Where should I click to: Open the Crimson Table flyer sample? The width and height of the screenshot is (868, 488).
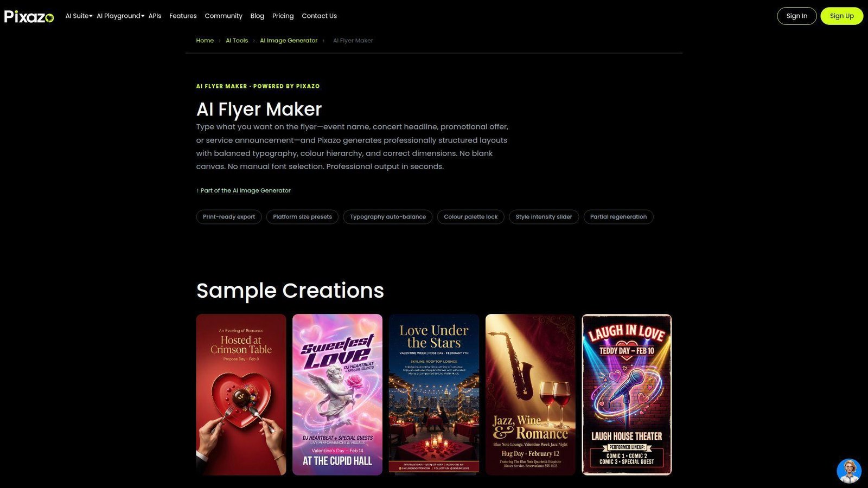pos(241,395)
